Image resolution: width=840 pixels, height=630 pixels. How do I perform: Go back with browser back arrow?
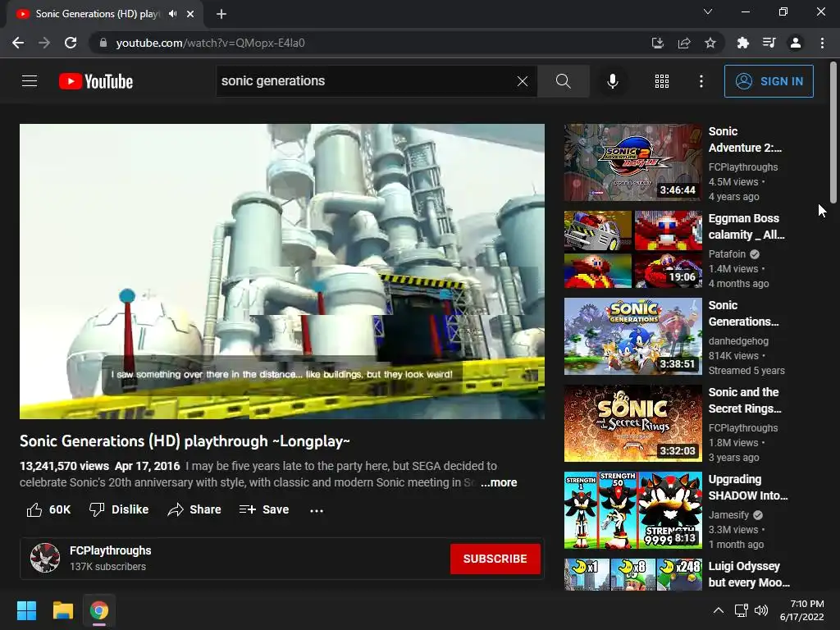18,43
